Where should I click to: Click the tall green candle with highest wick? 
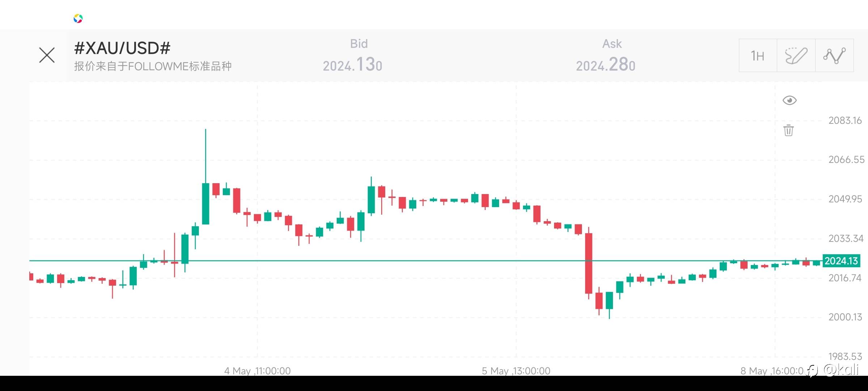(205, 203)
